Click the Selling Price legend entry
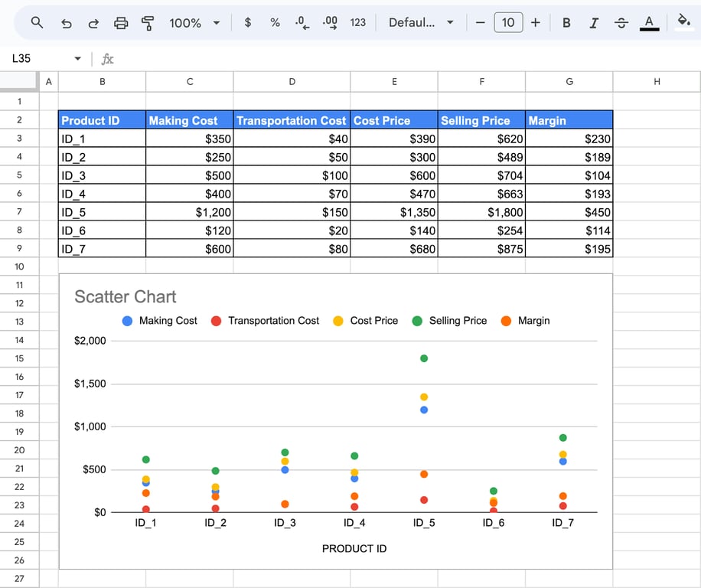The width and height of the screenshot is (701, 588). (x=449, y=321)
